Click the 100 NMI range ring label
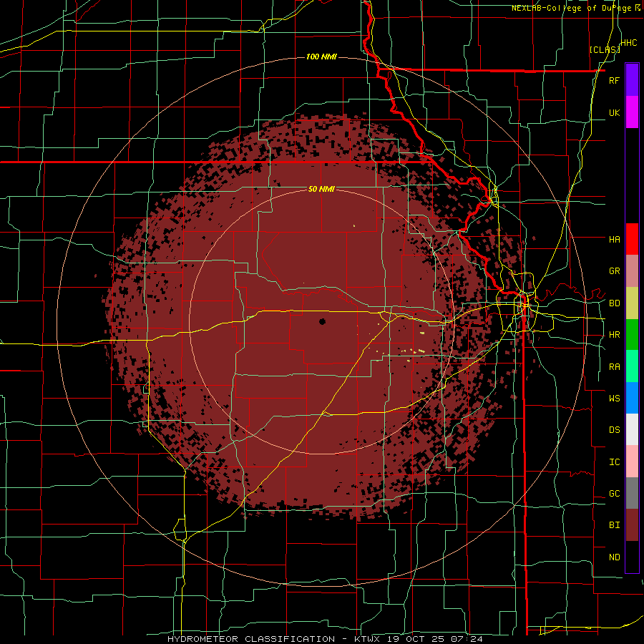Image resolution: width=644 pixels, height=644 pixels. 321,57
